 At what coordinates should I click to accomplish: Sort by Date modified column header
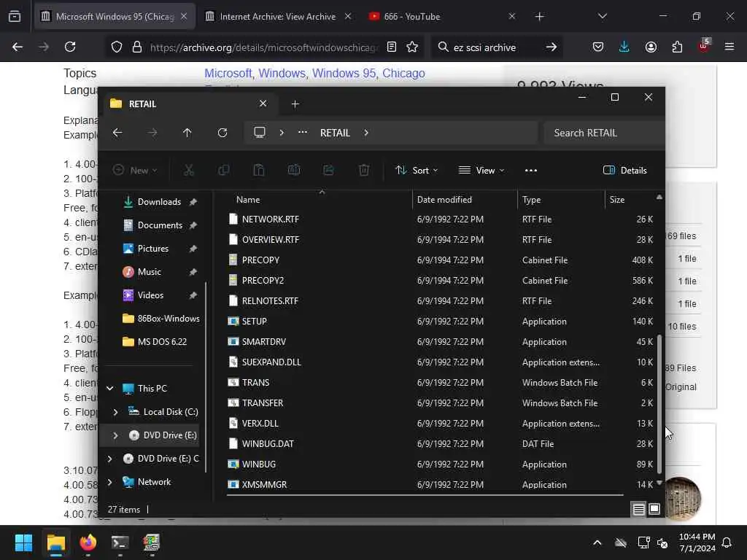pyautogui.click(x=465, y=200)
